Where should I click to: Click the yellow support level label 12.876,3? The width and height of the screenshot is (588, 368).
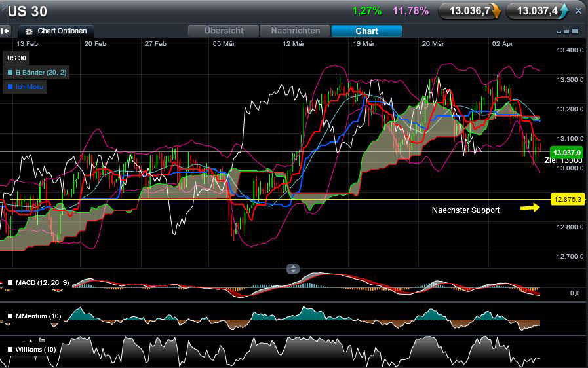(x=568, y=199)
